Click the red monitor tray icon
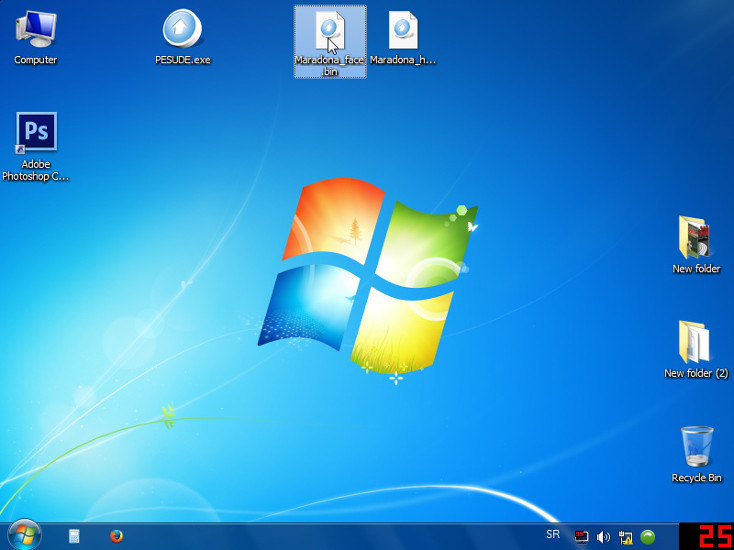The image size is (734, 550). (x=581, y=537)
